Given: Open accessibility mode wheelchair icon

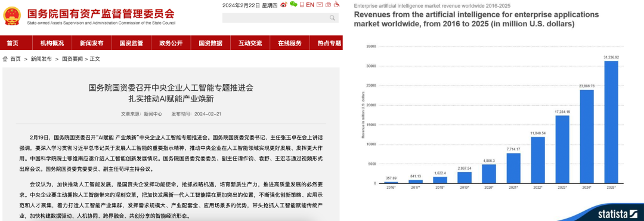Looking at the screenshot, I should [337, 5].
